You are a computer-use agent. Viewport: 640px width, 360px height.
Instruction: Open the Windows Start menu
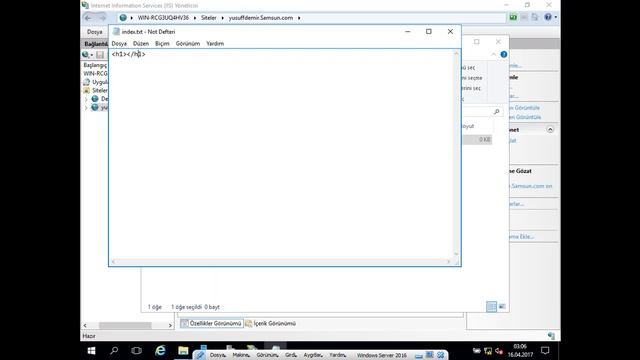91,351
